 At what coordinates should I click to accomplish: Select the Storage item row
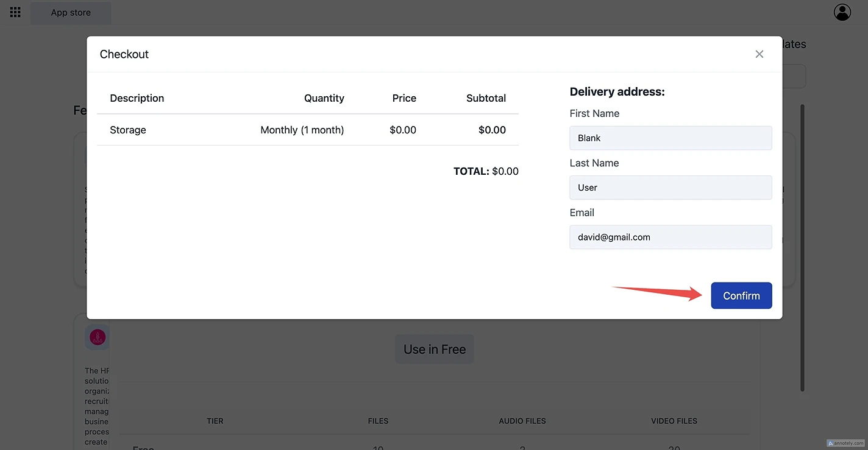[128, 130]
